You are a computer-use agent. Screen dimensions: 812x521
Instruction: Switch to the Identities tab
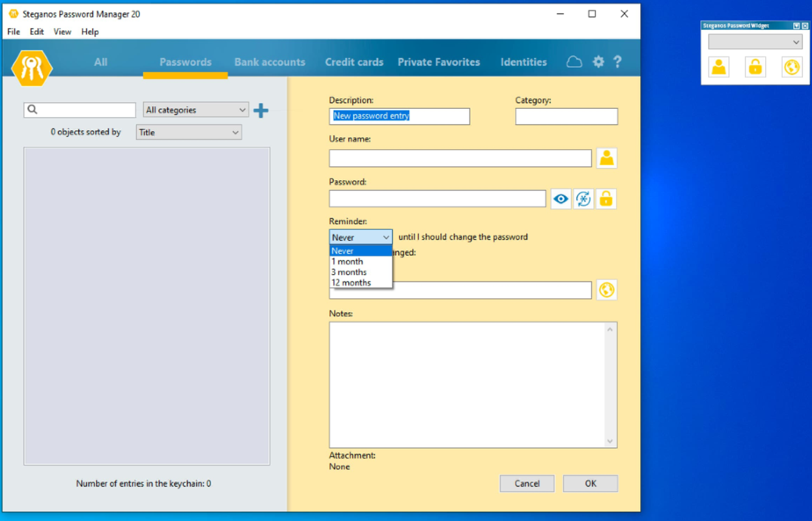[524, 62]
